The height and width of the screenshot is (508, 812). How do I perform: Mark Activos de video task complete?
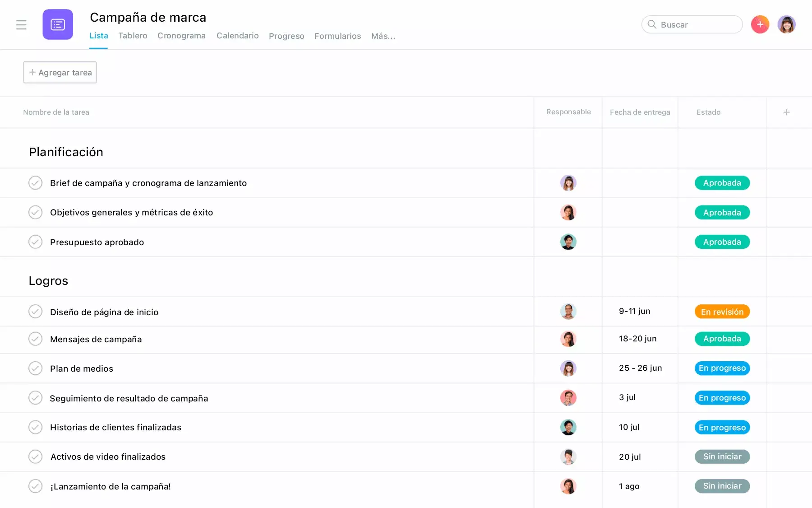(x=35, y=457)
